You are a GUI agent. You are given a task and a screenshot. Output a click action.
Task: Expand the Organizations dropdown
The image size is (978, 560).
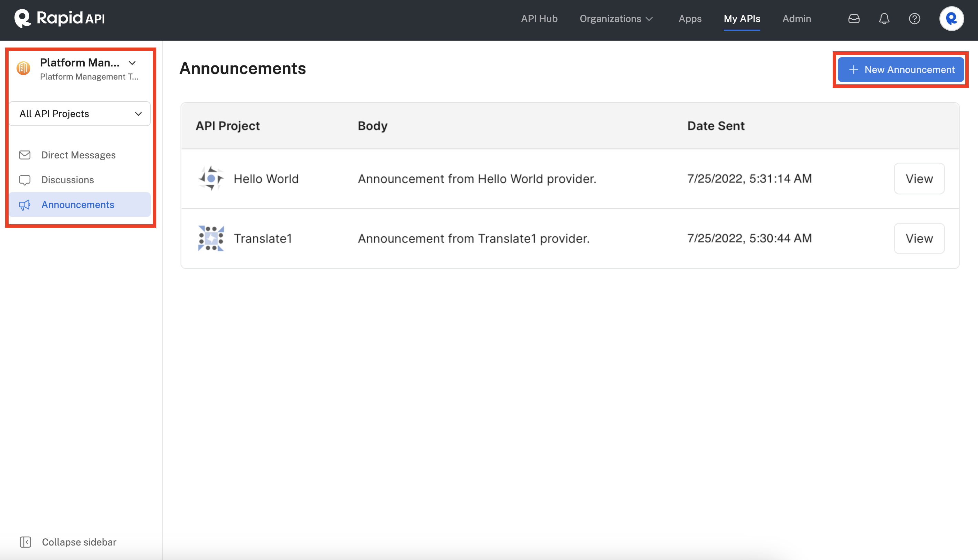coord(616,19)
